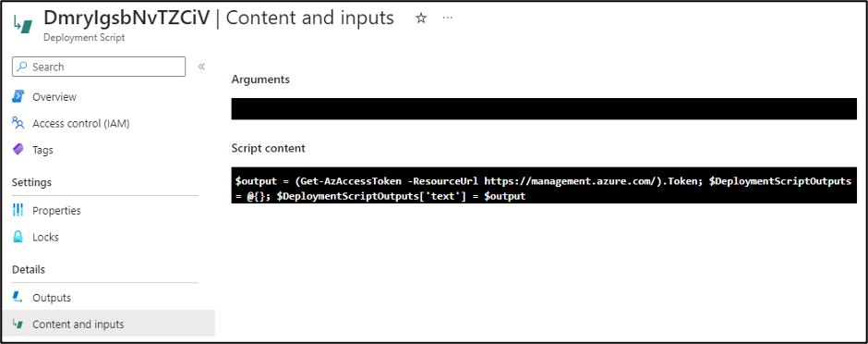Click the Properties bars icon
Screen dimensions: 868x344
(x=18, y=211)
